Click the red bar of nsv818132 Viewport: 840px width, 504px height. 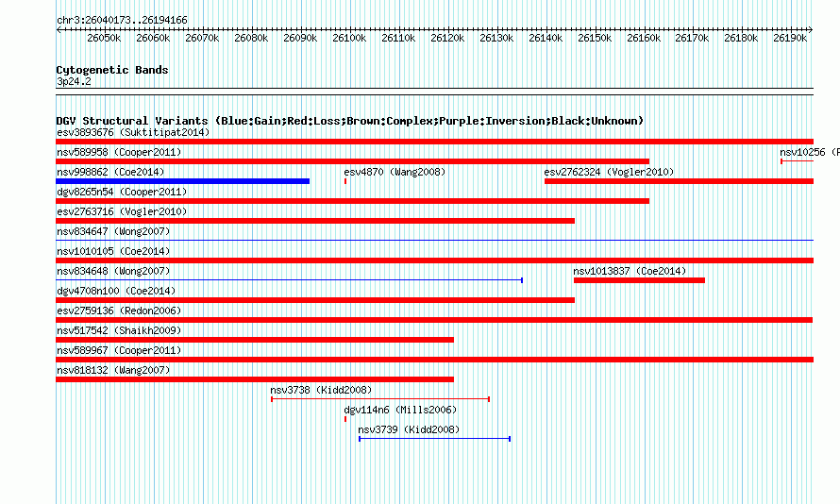[255, 379]
